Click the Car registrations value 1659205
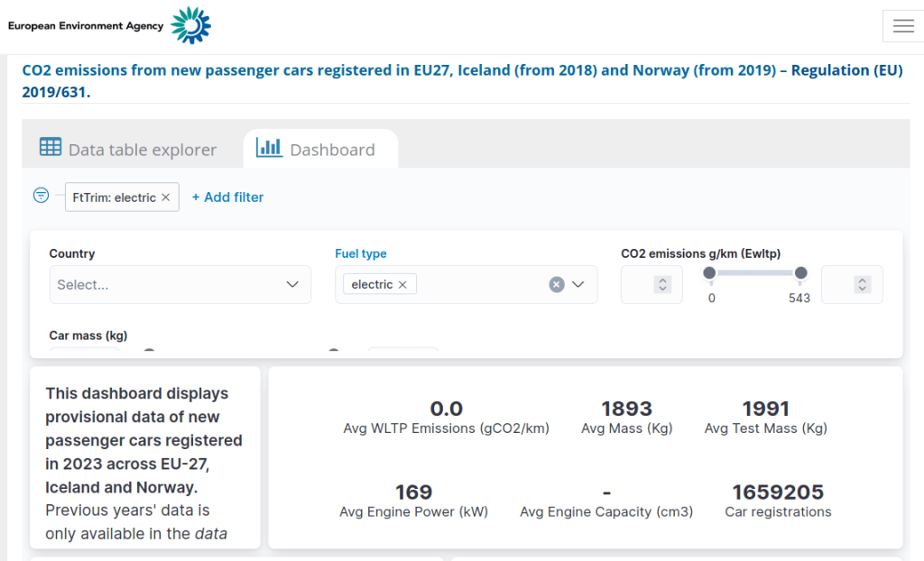The width and height of the screenshot is (924, 561). pos(778,492)
